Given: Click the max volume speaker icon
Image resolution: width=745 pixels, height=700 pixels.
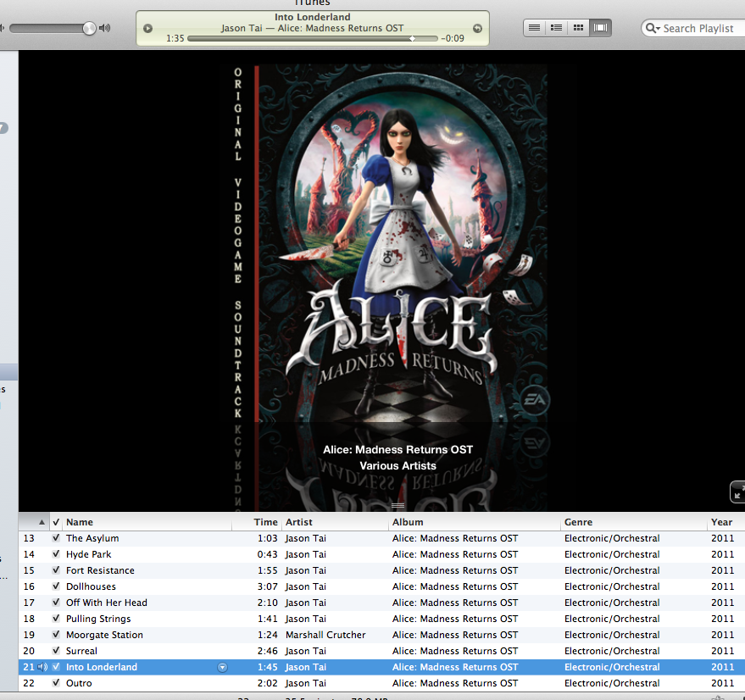Looking at the screenshot, I should click(105, 28).
